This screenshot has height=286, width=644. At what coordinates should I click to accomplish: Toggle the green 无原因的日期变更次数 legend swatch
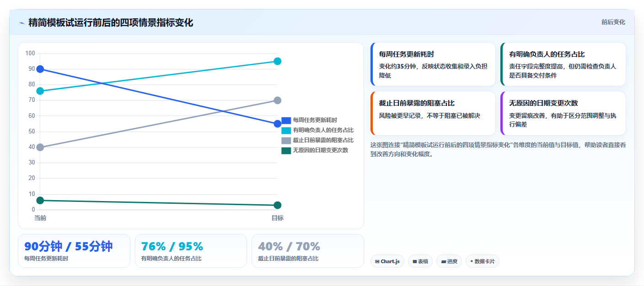(286, 150)
